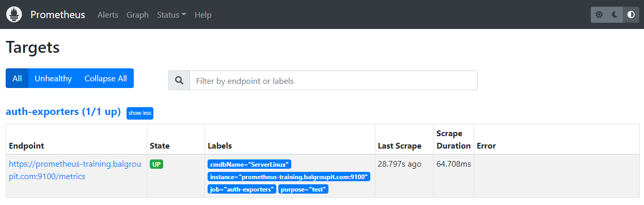Open auth-exporters (1/1 up) group link
Image resolution: width=644 pixels, height=205 pixels.
coord(63,112)
